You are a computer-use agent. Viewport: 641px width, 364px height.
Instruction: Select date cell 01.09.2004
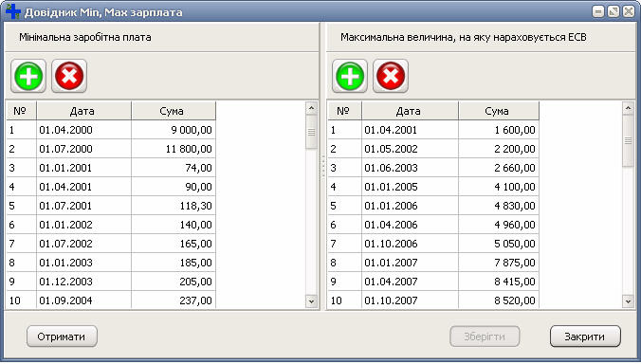coord(83,300)
